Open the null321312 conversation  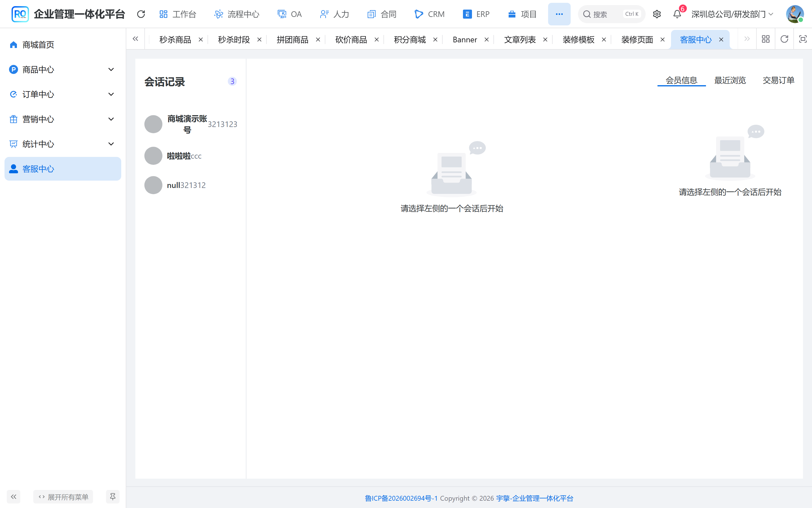click(x=191, y=185)
